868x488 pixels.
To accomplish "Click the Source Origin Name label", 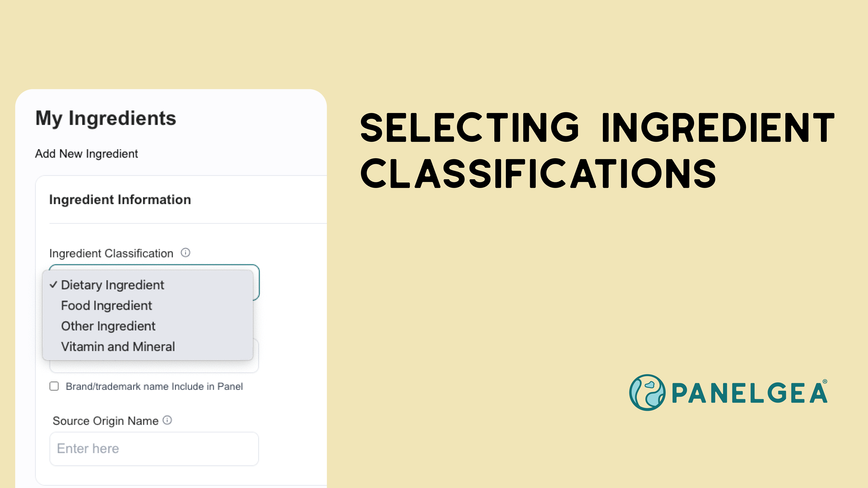I will point(105,421).
